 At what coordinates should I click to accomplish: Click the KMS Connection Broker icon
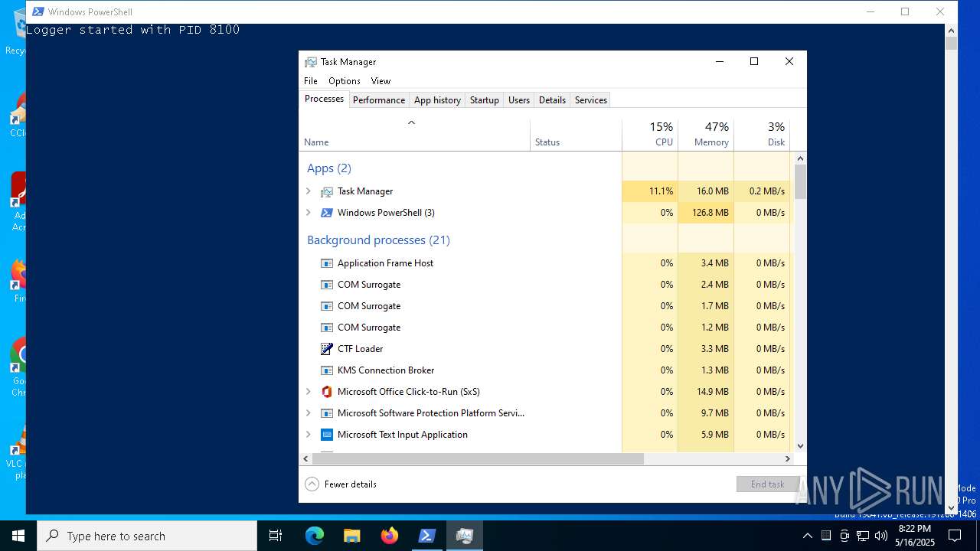pos(327,370)
